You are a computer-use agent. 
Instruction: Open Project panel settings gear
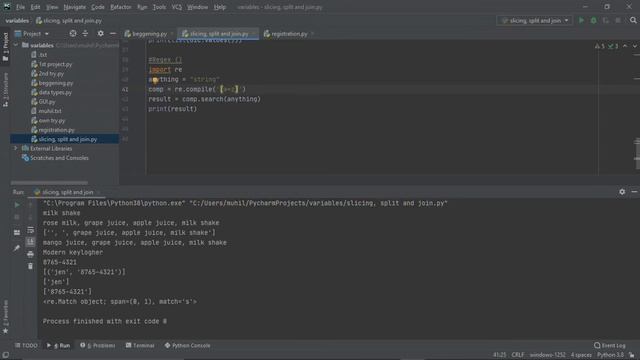pyautogui.click(x=100, y=33)
